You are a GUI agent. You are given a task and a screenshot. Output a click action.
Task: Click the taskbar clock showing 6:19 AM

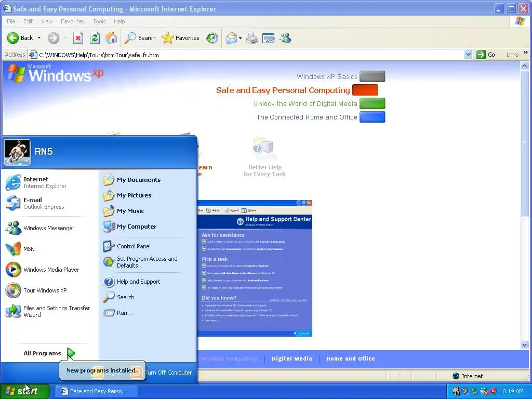coord(513,391)
